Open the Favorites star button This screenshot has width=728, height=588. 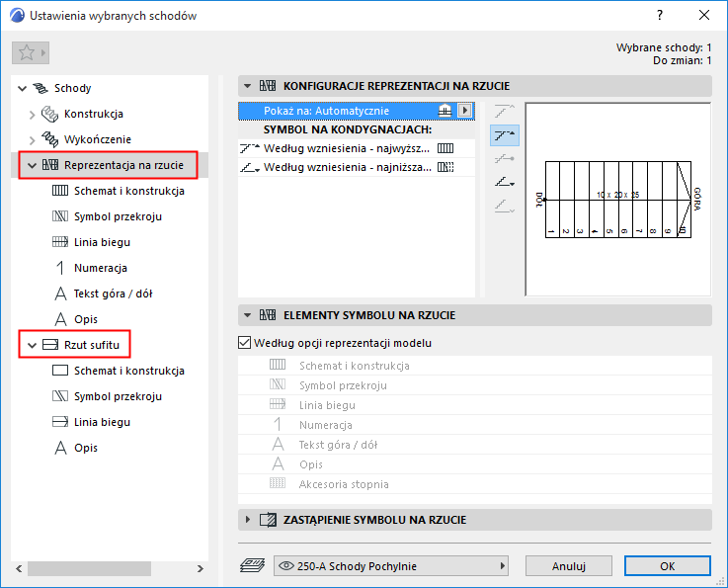[x=31, y=52]
